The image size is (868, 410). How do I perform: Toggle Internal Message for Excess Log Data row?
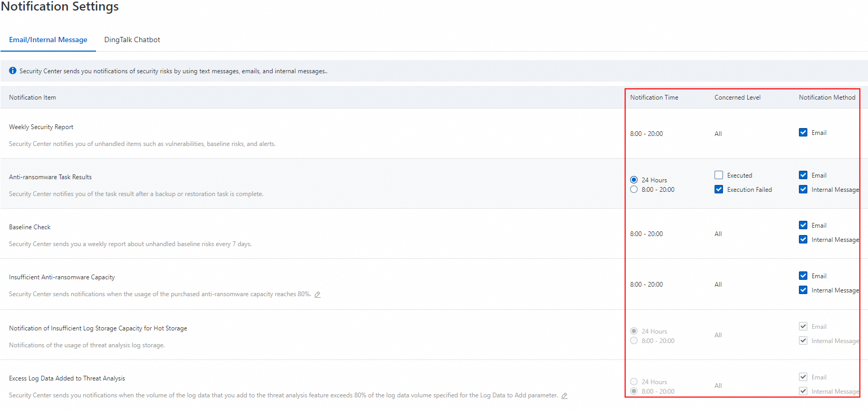(x=803, y=391)
